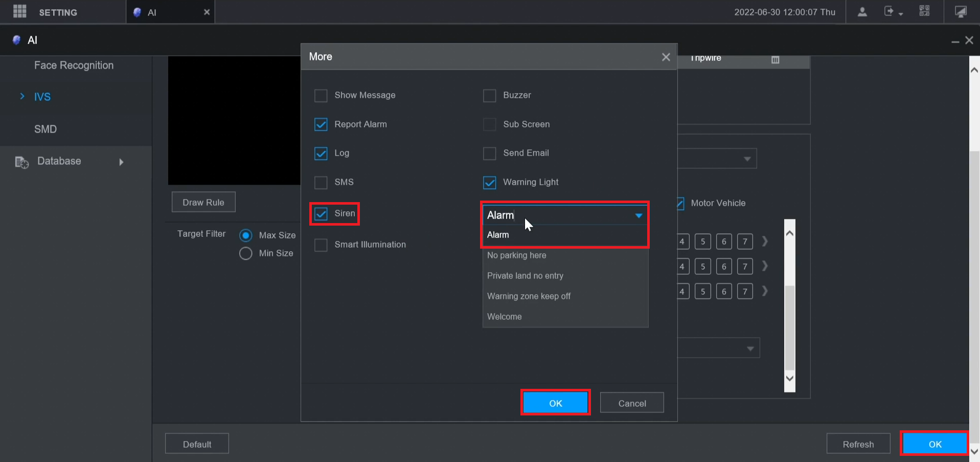Screen dimensions: 980x462
Task: Click the logout icon in top bar
Action: (889, 11)
